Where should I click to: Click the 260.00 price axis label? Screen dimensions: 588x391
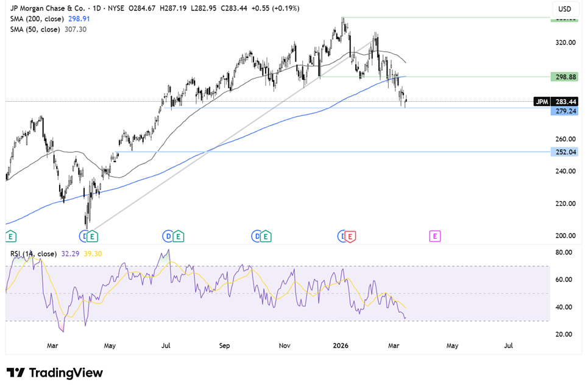(565, 139)
